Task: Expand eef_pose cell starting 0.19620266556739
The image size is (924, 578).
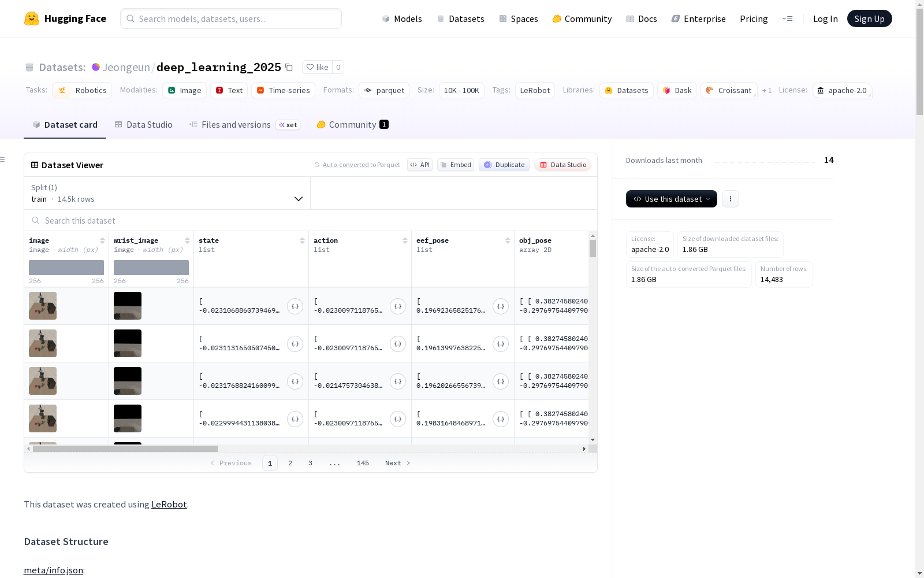Action: tap(501, 381)
